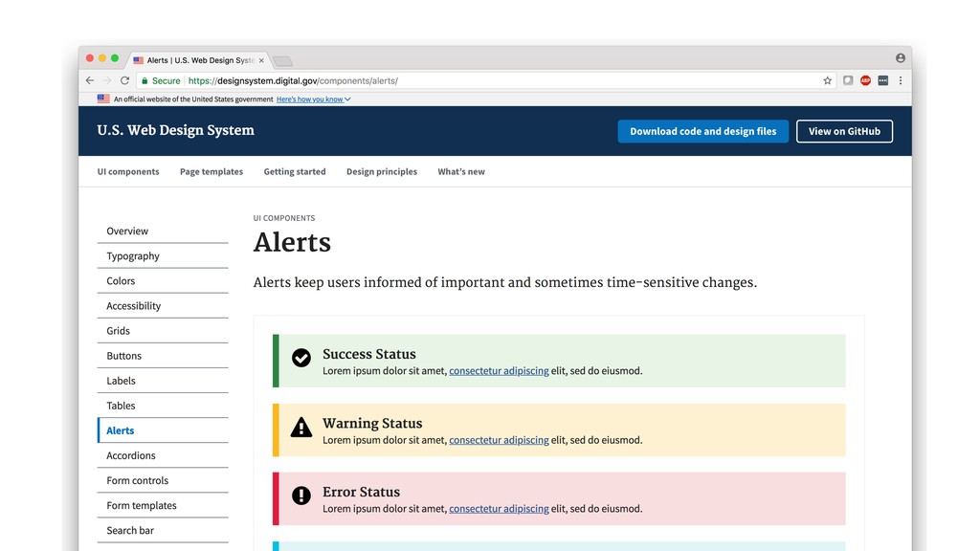Click the gray square extension icon

[x=848, y=80]
